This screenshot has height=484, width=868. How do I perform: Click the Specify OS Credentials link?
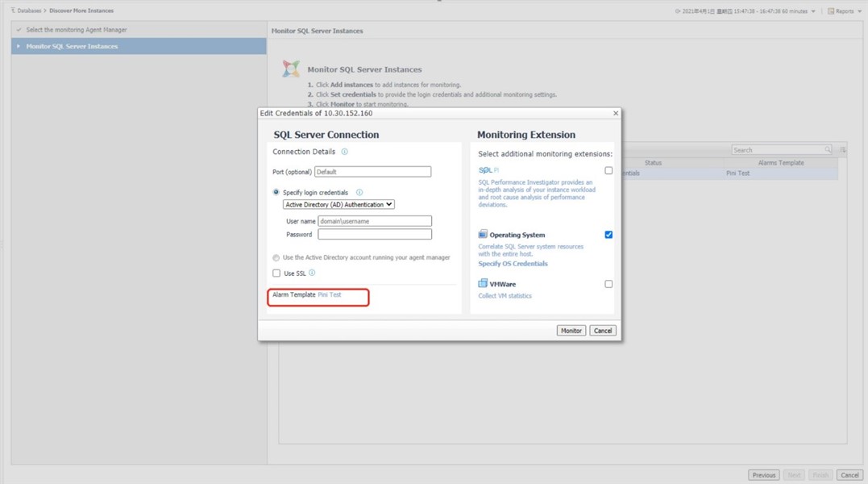pyautogui.click(x=513, y=264)
